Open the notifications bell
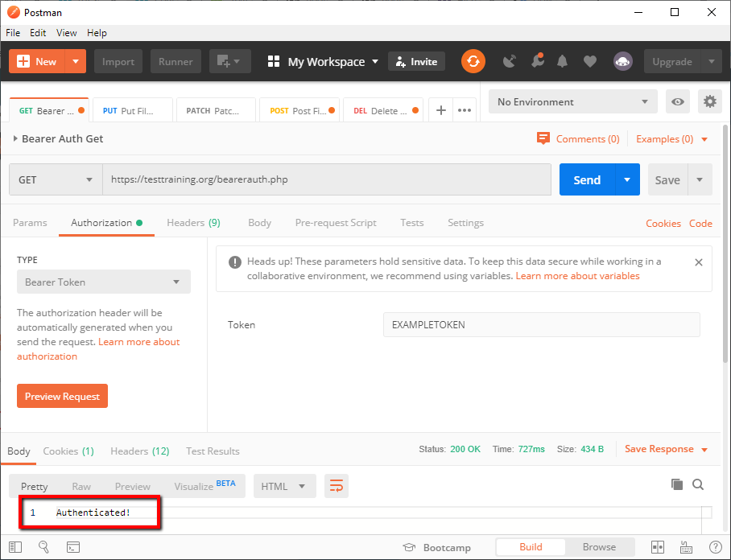Image resolution: width=731 pixels, height=560 pixels. tap(562, 61)
